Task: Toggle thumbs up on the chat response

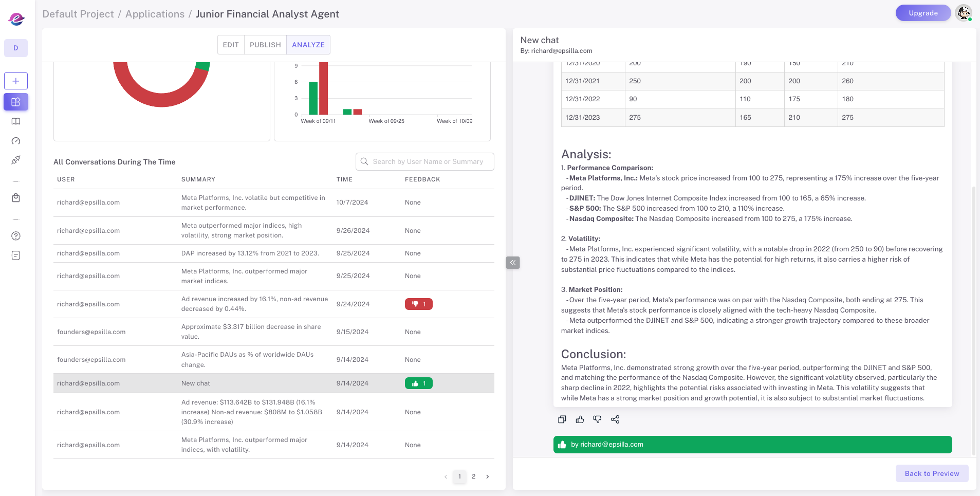Action: point(580,419)
